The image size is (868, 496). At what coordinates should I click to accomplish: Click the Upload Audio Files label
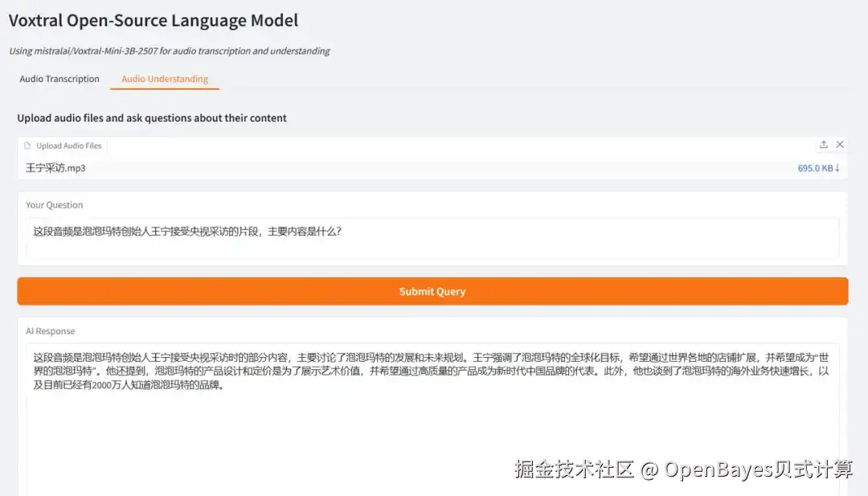click(x=68, y=146)
